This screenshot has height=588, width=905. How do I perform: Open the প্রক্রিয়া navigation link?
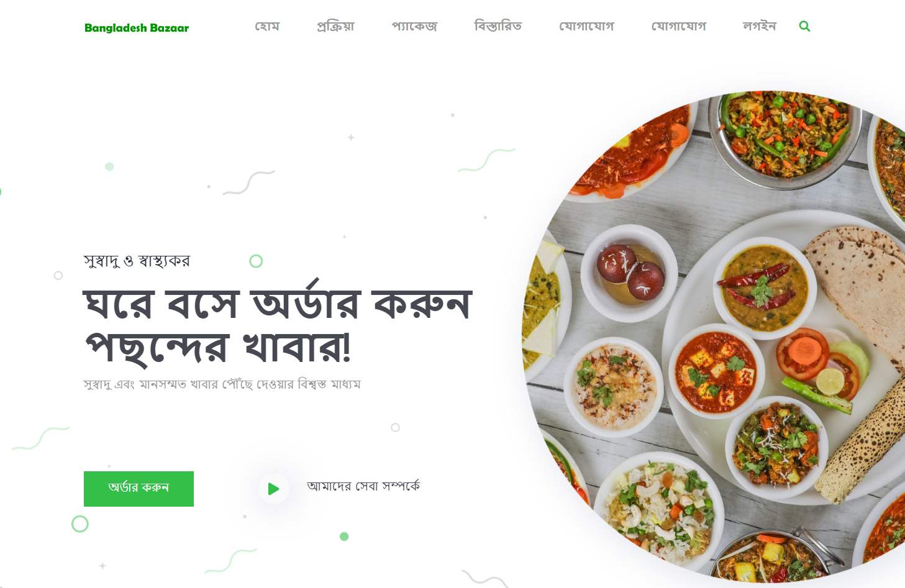pyautogui.click(x=335, y=26)
